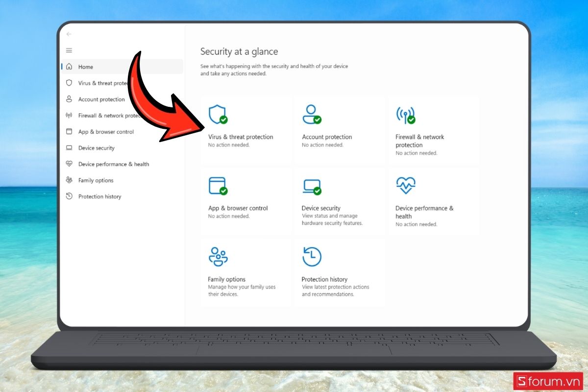The height and width of the screenshot is (392, 588).
Task: Click the large family icon on Family options tile
Action: (x=218, y=257)
